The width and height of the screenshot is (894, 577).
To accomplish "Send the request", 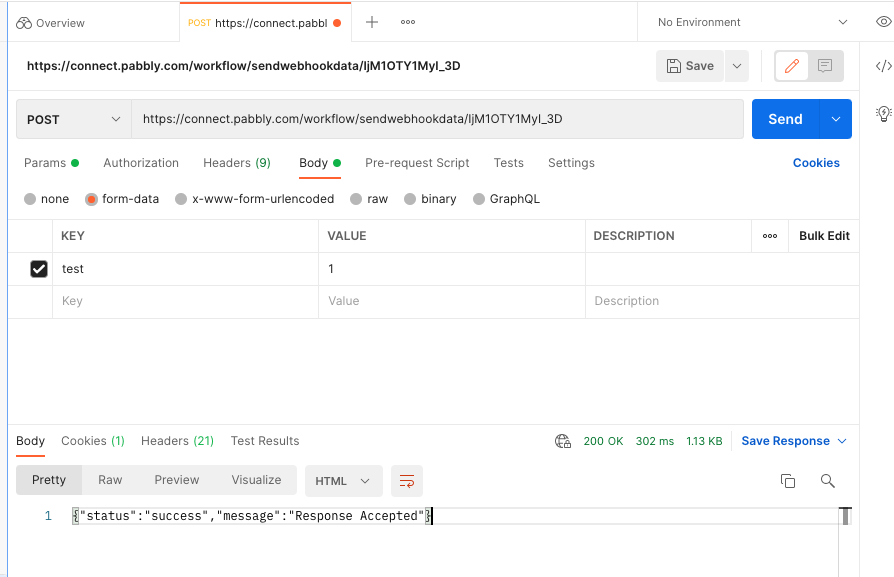I will click(x=785, y=119).
